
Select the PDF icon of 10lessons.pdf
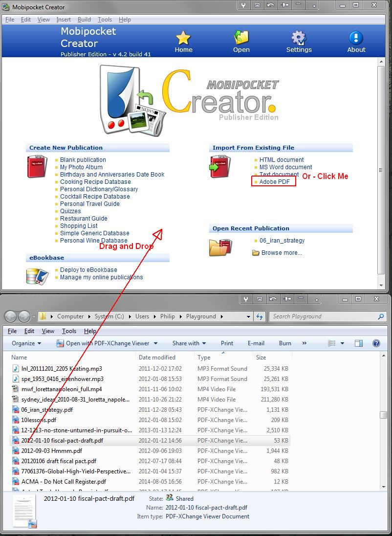click(x=15, y=420)
